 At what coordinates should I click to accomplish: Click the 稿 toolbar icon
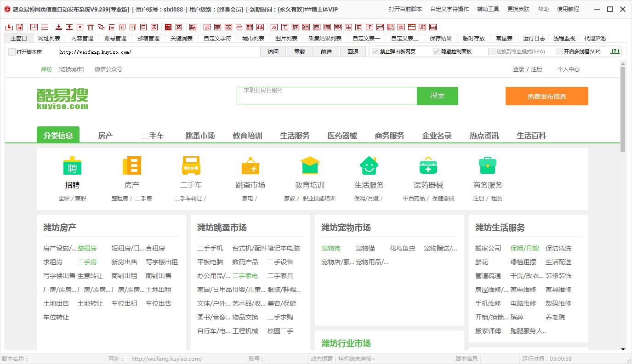tap(193, 27)
